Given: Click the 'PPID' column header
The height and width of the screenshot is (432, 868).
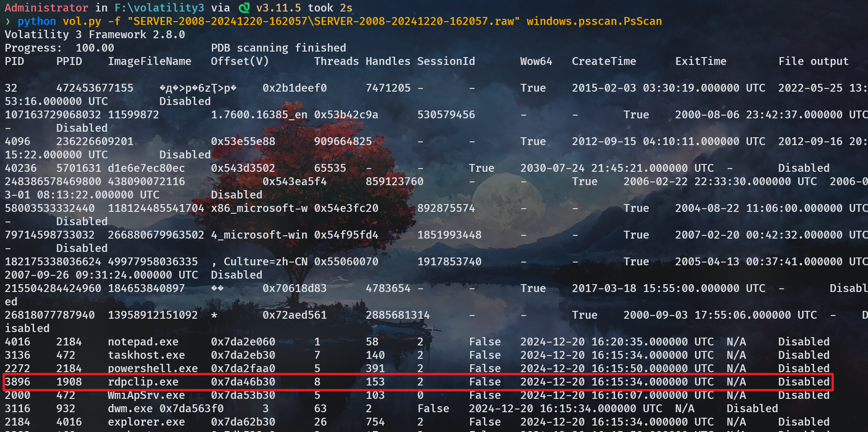Looking at the screenshot, I should (69, 61).
